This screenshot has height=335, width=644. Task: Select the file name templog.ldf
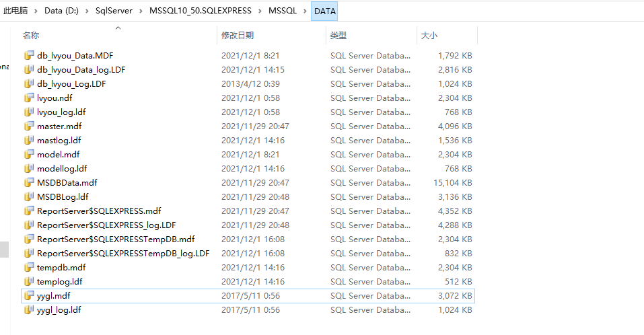60,282
